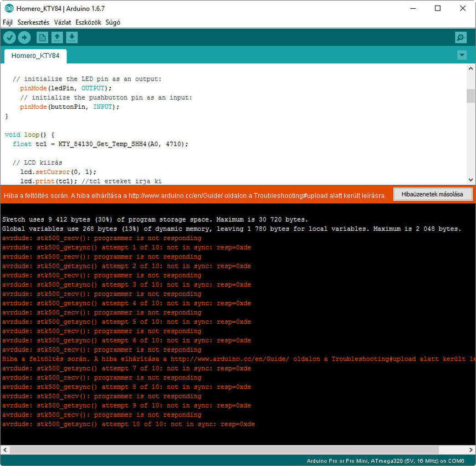This screenshot has width=476, height=466.
Task: Click the code editor scroll down arrow
Action: (x=471, y=180)
